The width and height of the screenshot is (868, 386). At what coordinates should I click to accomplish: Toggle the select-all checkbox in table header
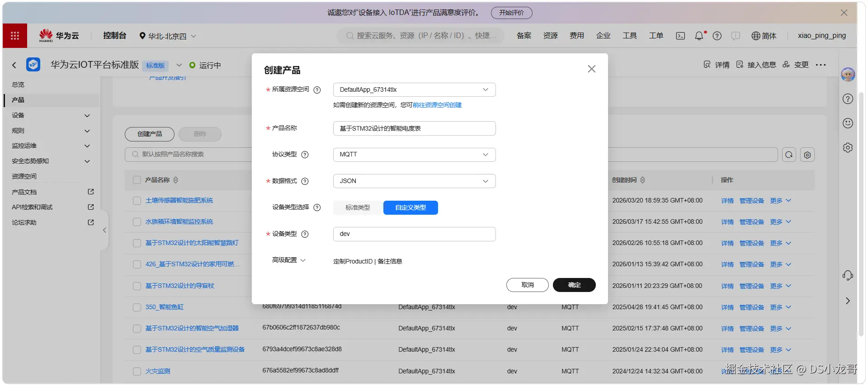[137, 180]
